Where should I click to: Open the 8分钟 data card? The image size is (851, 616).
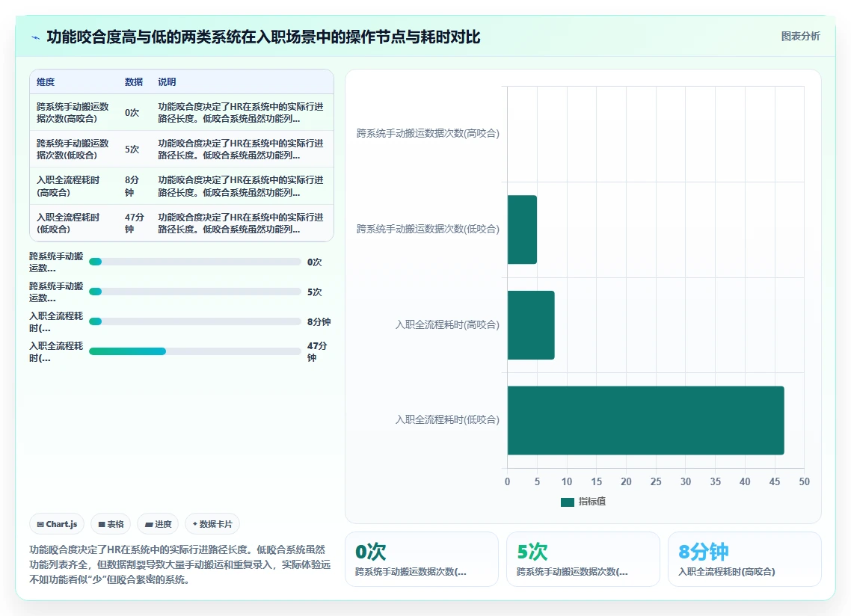pyautogui.click(x=744, y=559)
